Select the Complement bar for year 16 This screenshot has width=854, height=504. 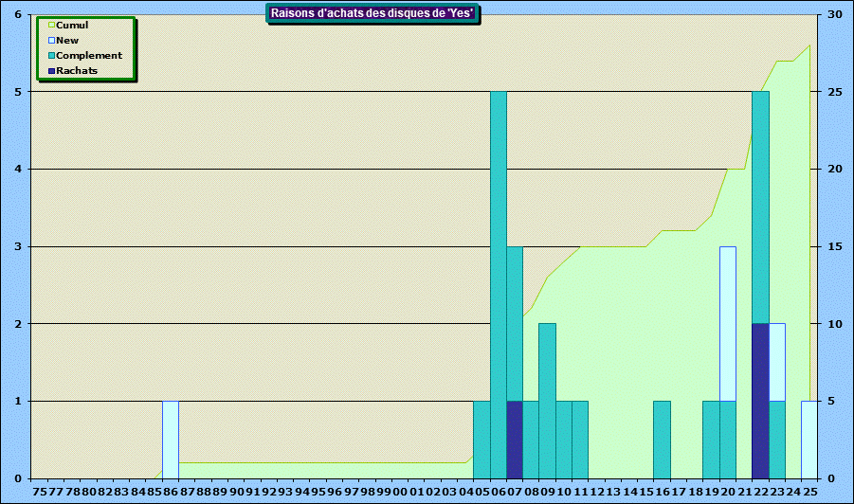click(662, 440)
